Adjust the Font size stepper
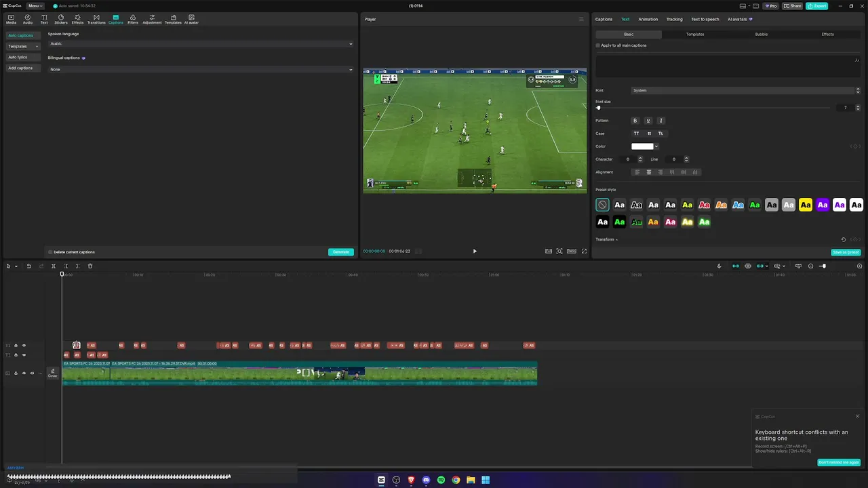This screenshot has height=488, width=868. pyautogui.click(x=858, y=108)
